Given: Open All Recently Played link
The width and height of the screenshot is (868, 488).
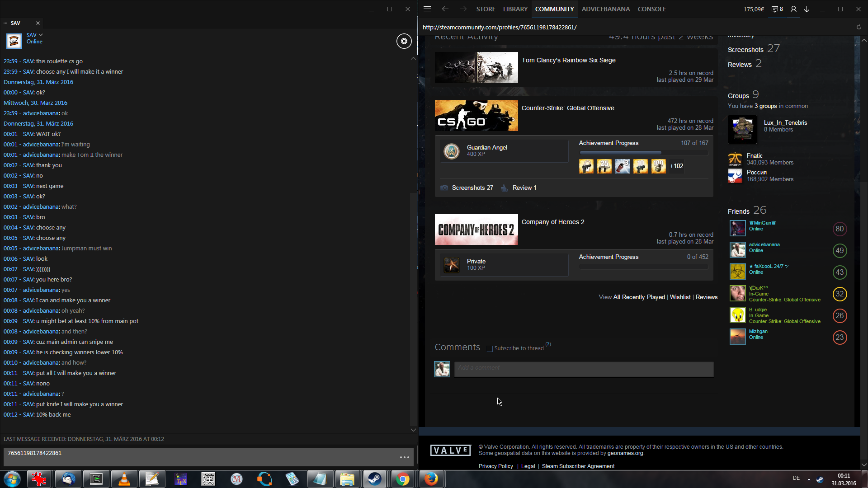Looking at the screenshot, I should (639, 297).
